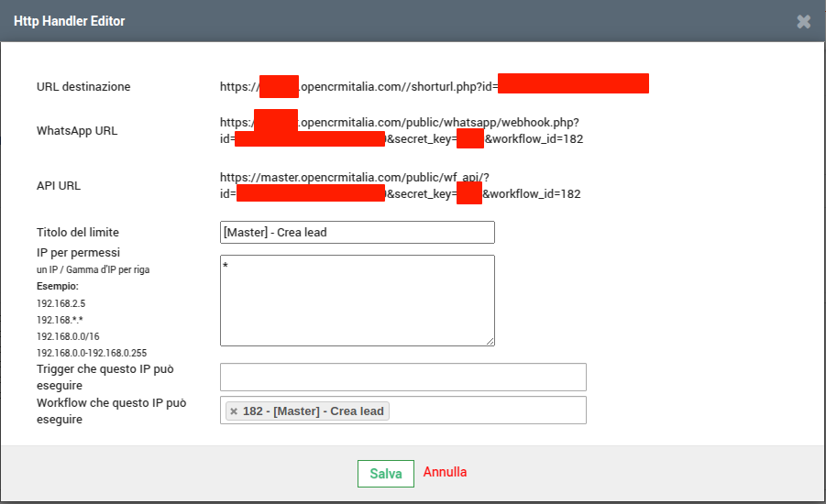
Task: Open the Trigger che questo IP può eseguire field
Action: tap(403, 377)
